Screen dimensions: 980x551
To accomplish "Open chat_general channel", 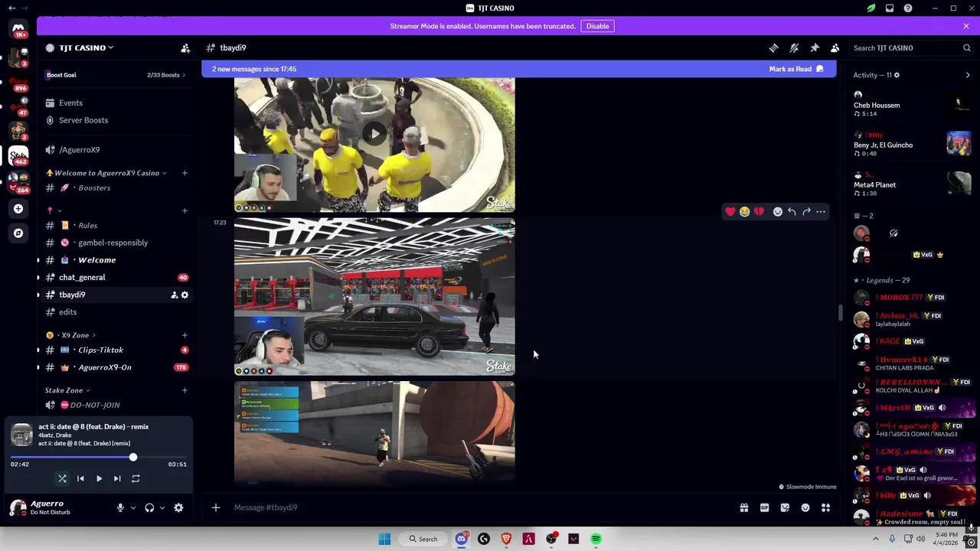I will (116, 277).
